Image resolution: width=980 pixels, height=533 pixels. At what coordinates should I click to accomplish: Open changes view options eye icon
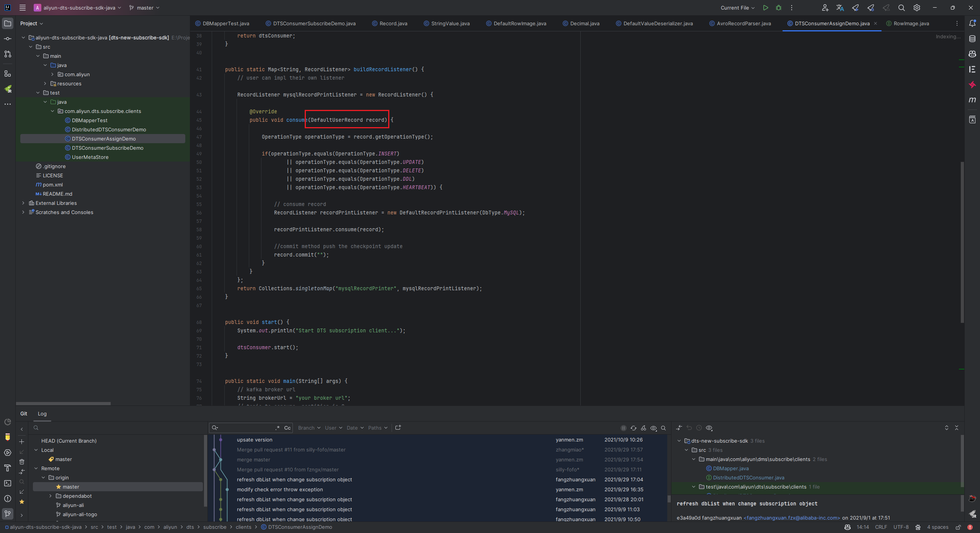click(709, 428)
